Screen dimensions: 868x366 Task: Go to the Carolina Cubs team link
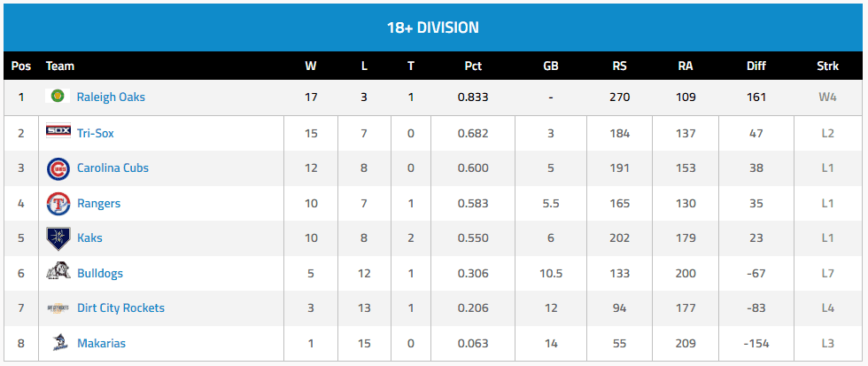[112, 168]
